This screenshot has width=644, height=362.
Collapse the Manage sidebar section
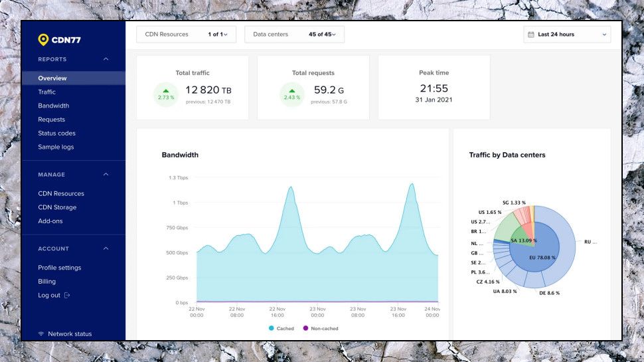pyautogui.click(x=106, y=174)
